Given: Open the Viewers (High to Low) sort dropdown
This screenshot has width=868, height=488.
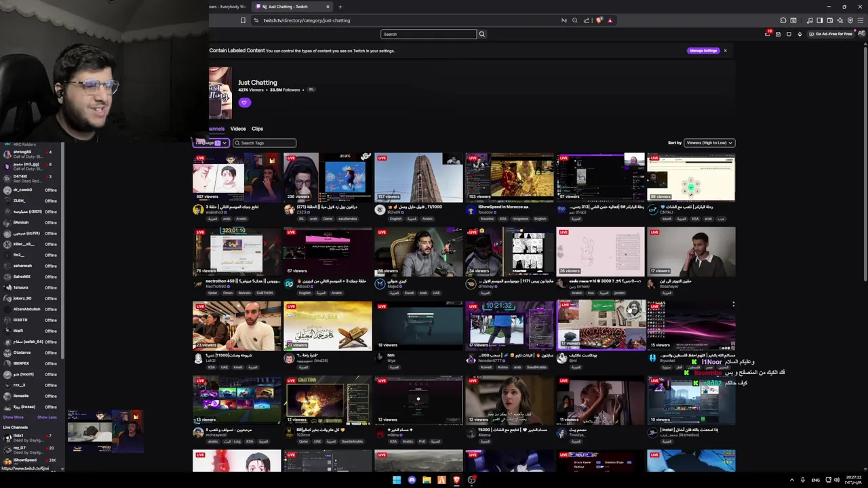Looking at the screenshot, I should (x=709, y=143).
